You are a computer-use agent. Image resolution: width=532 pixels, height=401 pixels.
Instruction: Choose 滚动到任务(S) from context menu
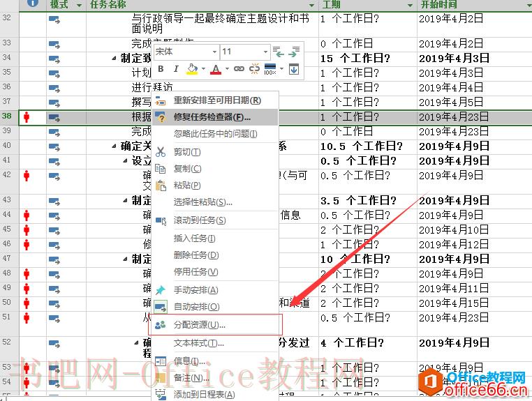(215, 220)
